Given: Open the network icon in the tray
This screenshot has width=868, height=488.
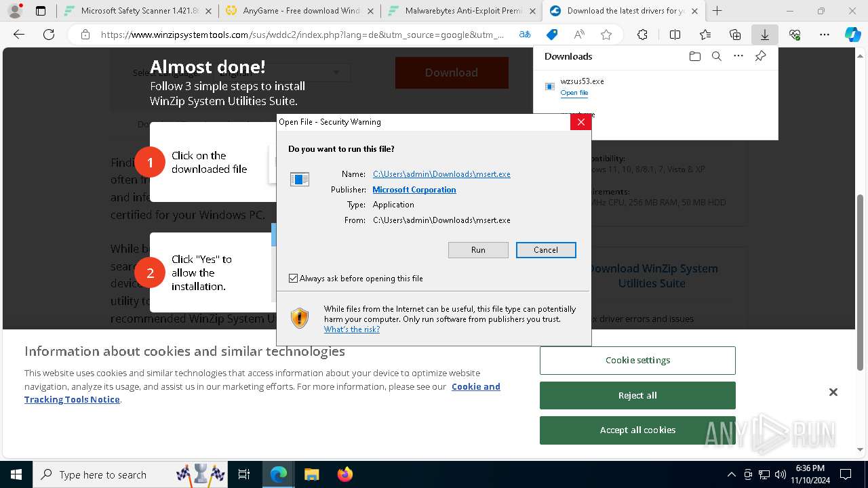Looking at the screenshot, I should pyautogui.click(x=764, y=474).
